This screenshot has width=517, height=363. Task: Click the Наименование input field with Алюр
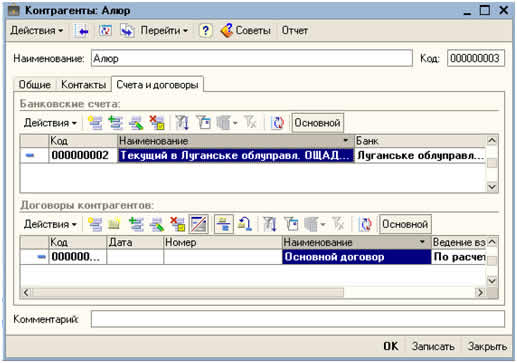coord(252,58)
